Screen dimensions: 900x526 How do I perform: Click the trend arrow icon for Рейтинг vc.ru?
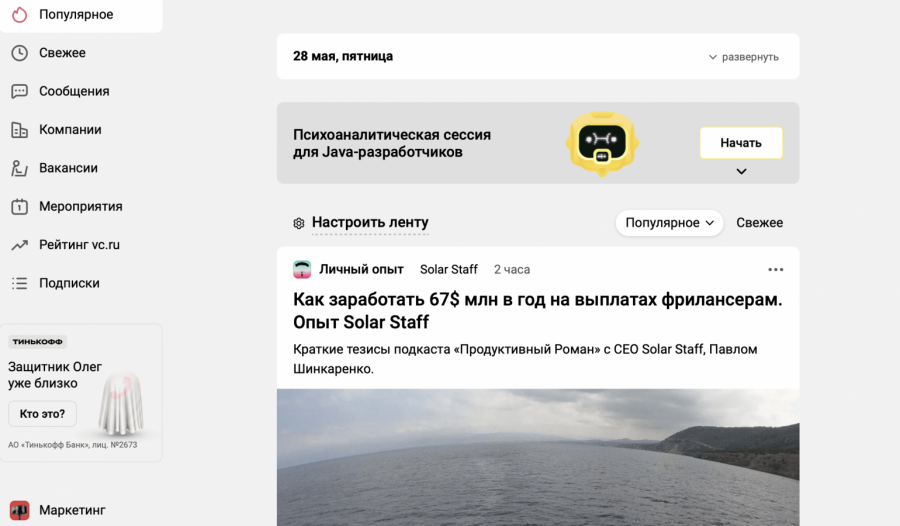point(19,245)
